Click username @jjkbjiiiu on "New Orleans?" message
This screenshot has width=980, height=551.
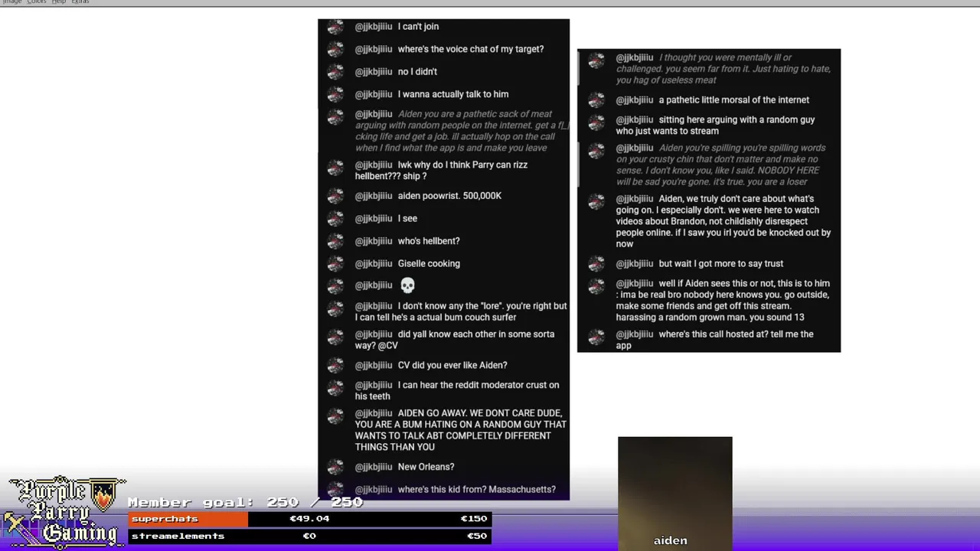click(x=374, y=467)
